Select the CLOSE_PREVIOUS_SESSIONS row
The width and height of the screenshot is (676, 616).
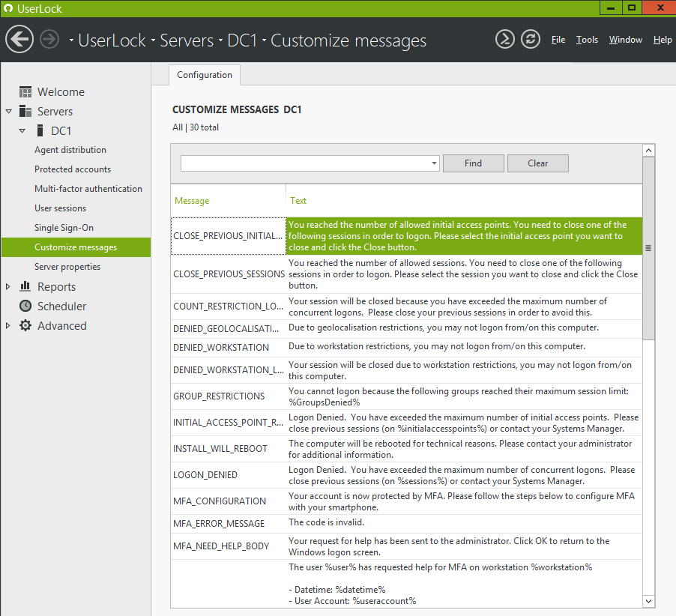406,274
